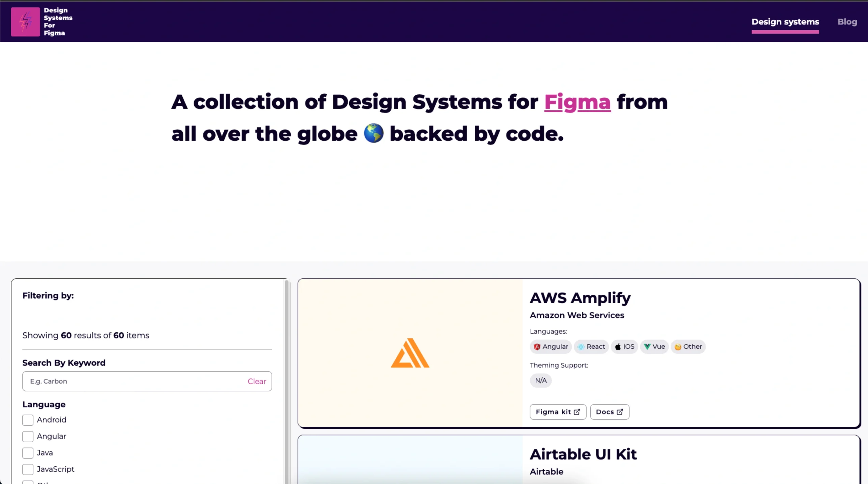Image resolution: width=868 pixels, height=484 pixels.
Task: Click the Other language tag icon
Action: (x=678, y=347)
